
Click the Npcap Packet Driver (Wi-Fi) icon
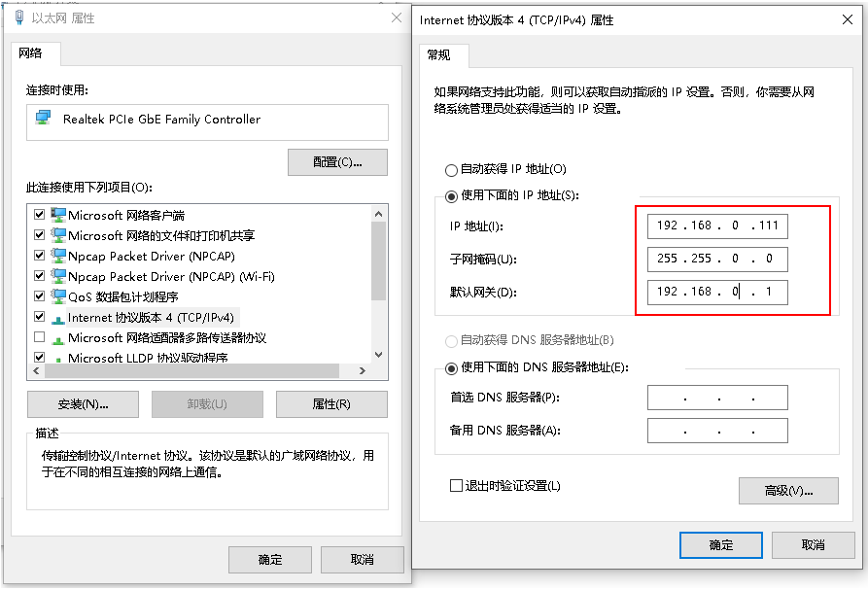(57, 276)
